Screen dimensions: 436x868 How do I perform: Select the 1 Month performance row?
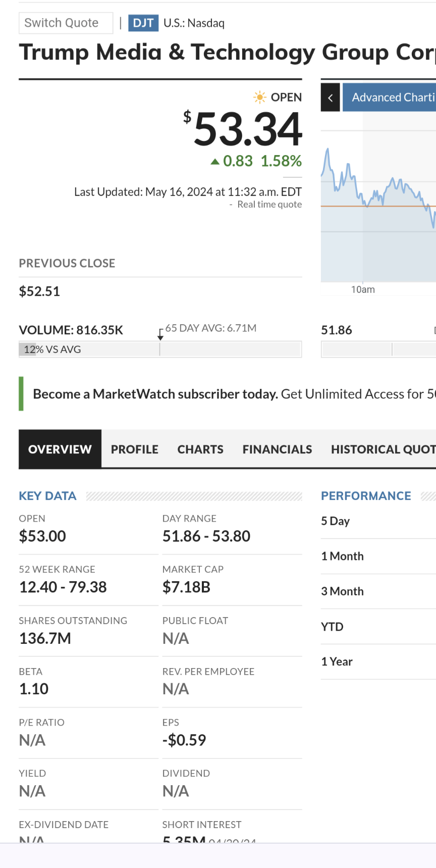[x=378, y=556]
